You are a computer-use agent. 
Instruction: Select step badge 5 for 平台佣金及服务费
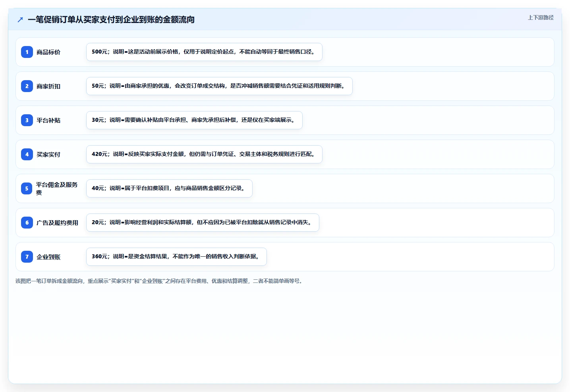27,188
